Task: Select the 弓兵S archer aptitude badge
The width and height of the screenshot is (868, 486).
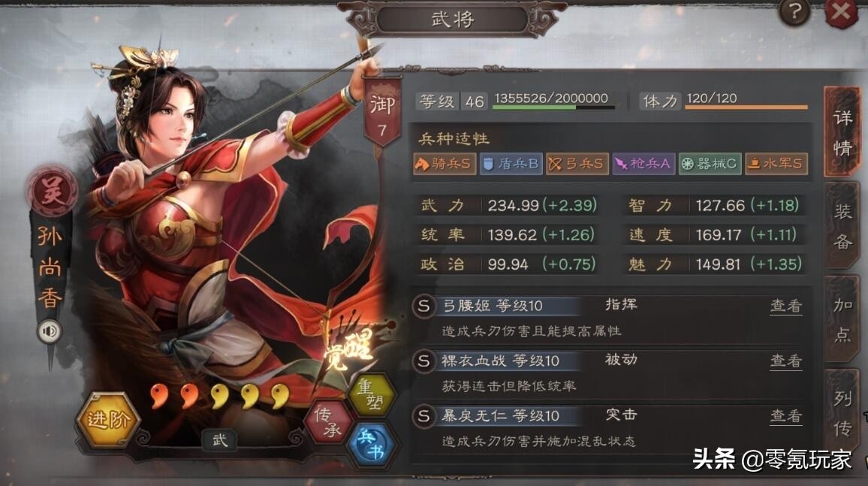Action: pyautogui.click(x=577, y=164)
